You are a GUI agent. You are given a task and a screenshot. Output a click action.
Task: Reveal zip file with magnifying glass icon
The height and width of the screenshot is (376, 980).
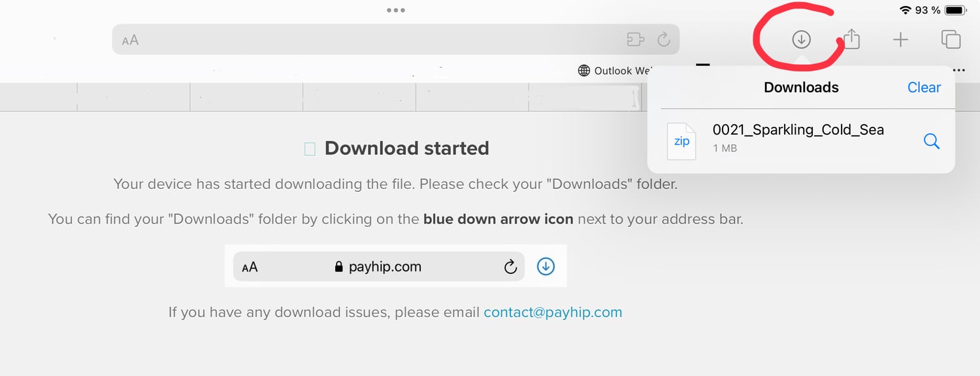click(932, 141)
